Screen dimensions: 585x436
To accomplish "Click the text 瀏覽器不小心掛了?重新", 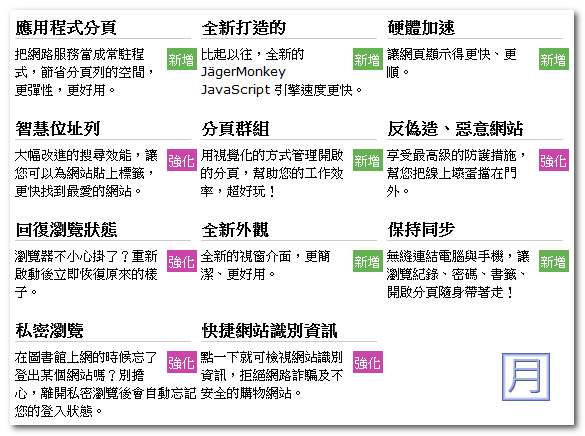I will click(x=86, y=257).
